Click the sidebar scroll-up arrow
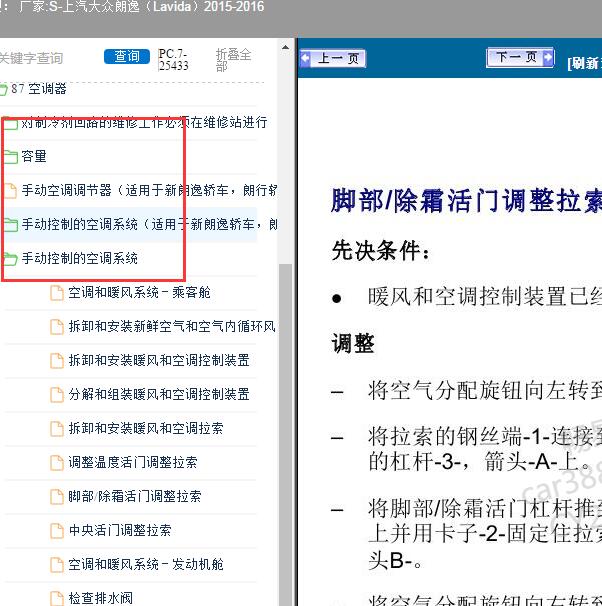Image resolution: width=602 pixels, height=606 pixels. (x=285, y=48)
